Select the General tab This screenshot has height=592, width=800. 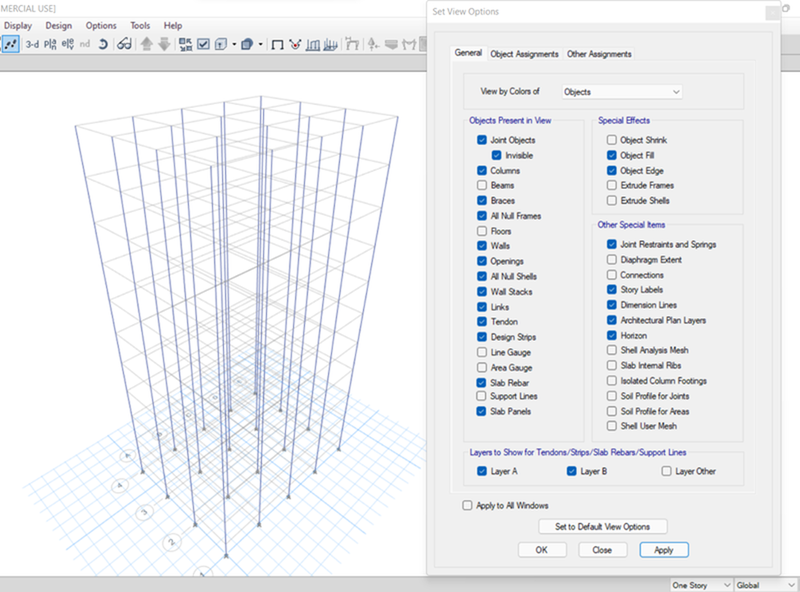point(468,53)
